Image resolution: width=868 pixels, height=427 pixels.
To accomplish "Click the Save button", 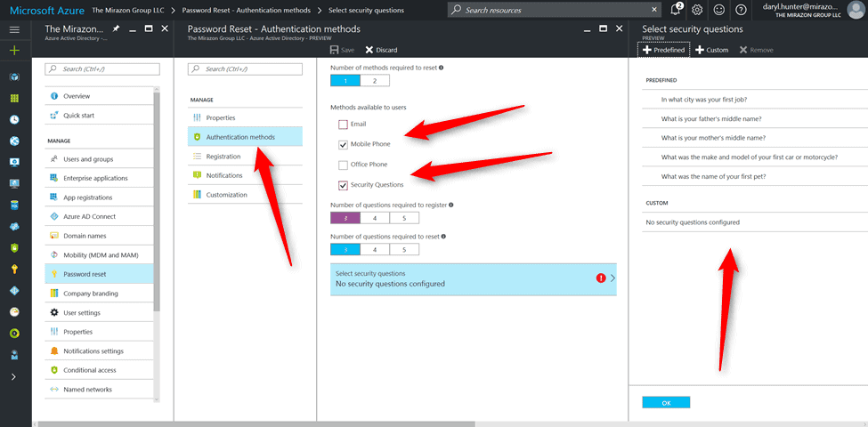I will tap(342, 50).
